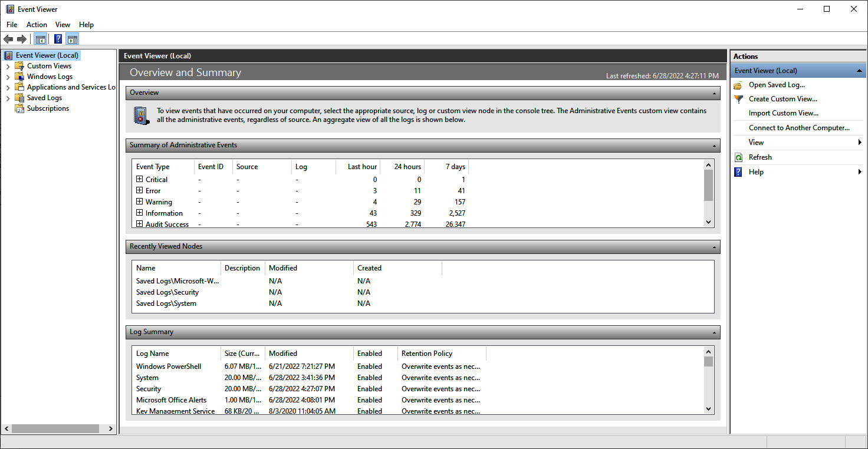The image size is (868, 449).
Task: Collapse Event Viewer (Local) actions group
Action: click(860, 71)
